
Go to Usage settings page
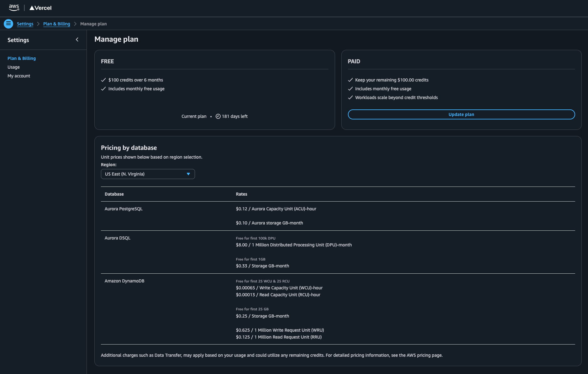click(x=13, y=67)
